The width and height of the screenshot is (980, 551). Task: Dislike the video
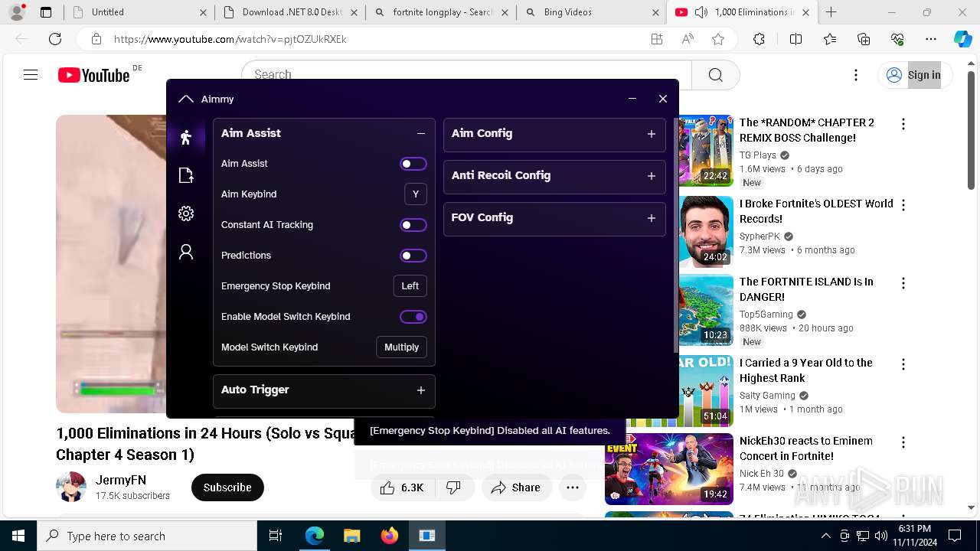453,487
